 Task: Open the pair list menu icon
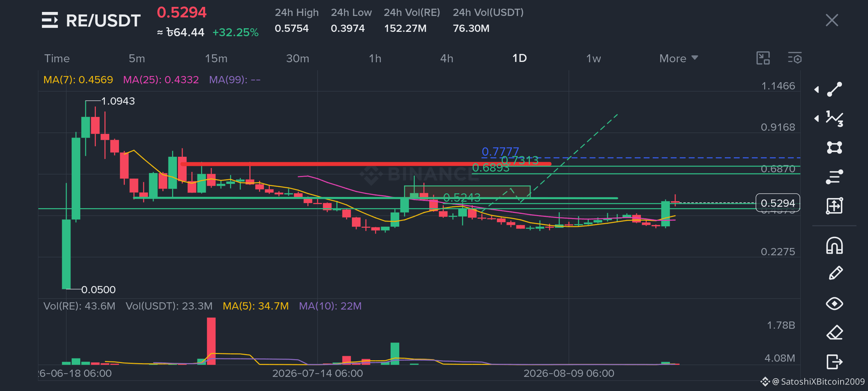[50, 20]
